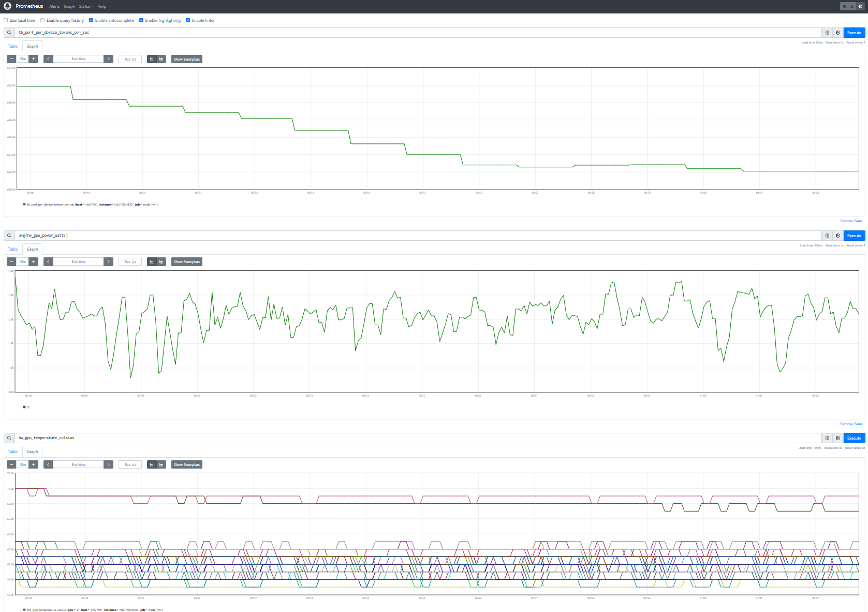The width and height of the screenshot is (868, 612).
Task: Expand the Status dropdown in navbar
Action: click(85, 7)
